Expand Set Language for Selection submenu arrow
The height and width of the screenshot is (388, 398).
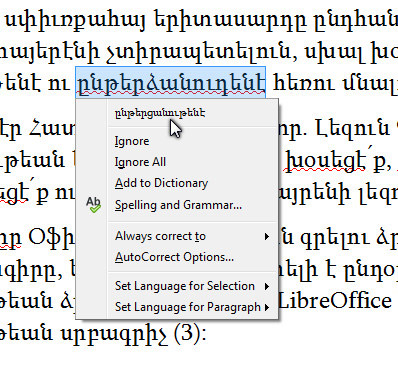(267, 287)
